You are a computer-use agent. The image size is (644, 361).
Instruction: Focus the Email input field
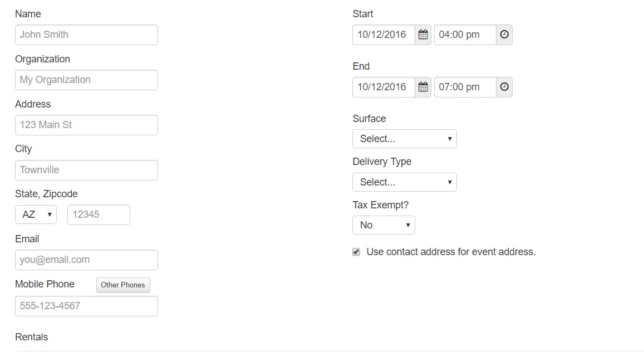(x=86, y=260)
